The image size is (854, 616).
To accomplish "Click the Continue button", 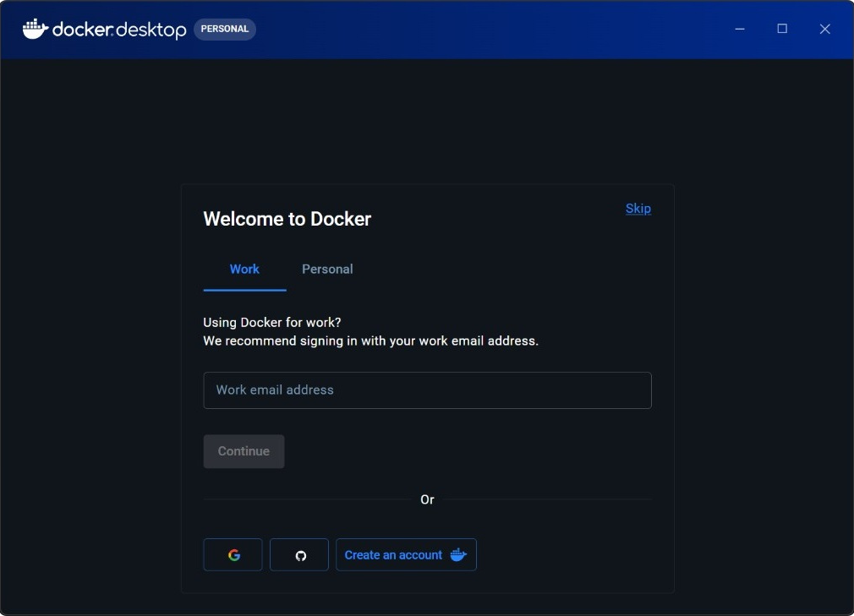I will click(244, 451).
